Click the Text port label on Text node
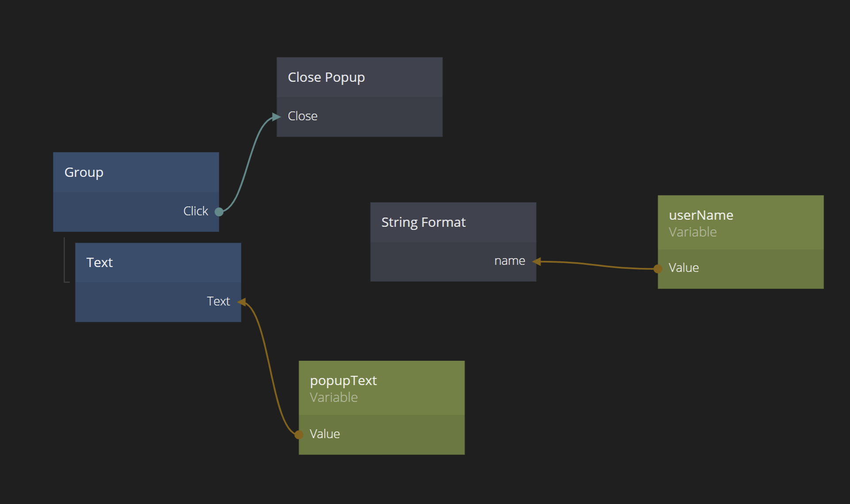Viewport: 850px width, 504px height. pos(218,302)
